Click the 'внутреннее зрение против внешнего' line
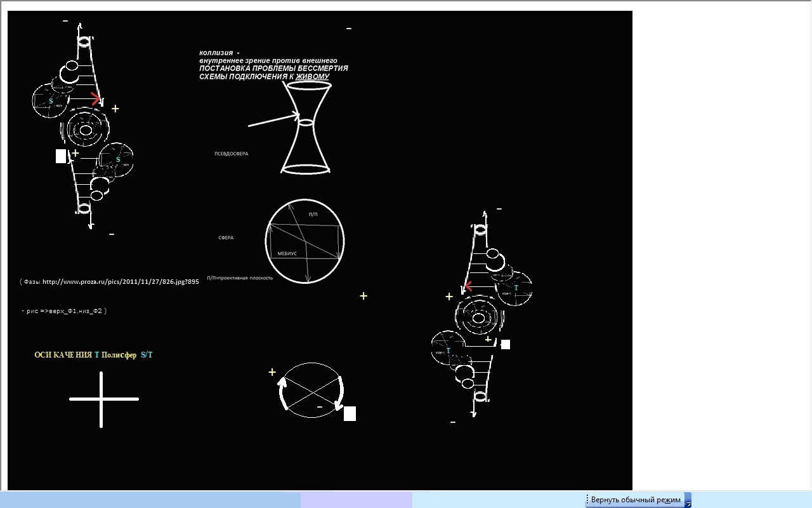Screen dimensions: 812x508 [x=268, y=60]
